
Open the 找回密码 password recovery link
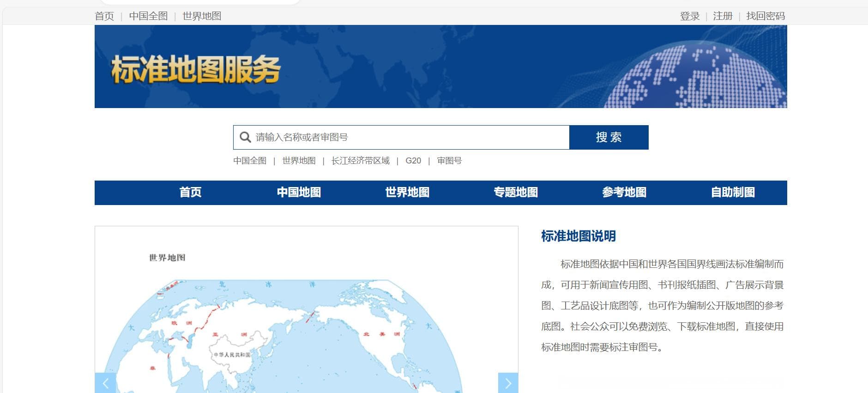tap(766, 16)
